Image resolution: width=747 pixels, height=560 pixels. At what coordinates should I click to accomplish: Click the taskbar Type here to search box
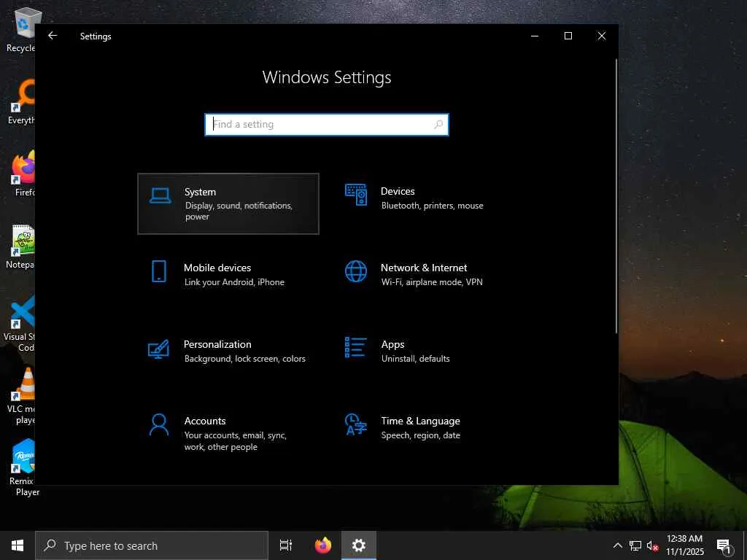coord(152,545)
